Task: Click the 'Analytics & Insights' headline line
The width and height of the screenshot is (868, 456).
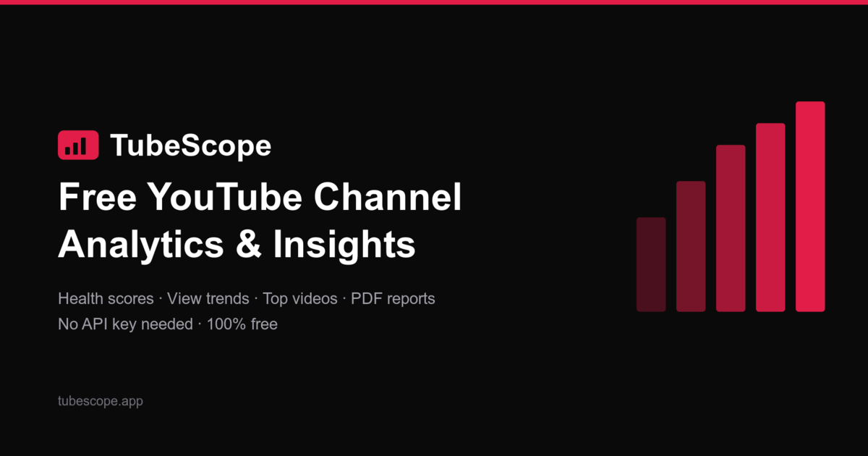Action: (237, 245)
